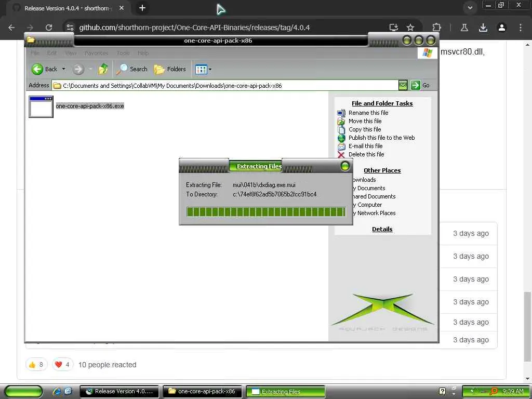This screenshot has height=399, width=532.
Task: Click the site information icon in address bar
Action: [x=70, y=28]
